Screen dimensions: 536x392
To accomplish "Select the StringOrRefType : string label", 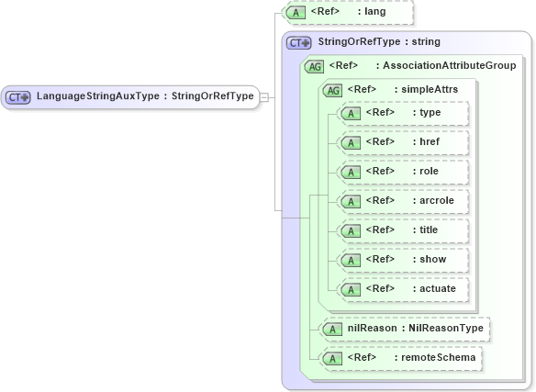I will pyautogui.click(x=379, y=41).
